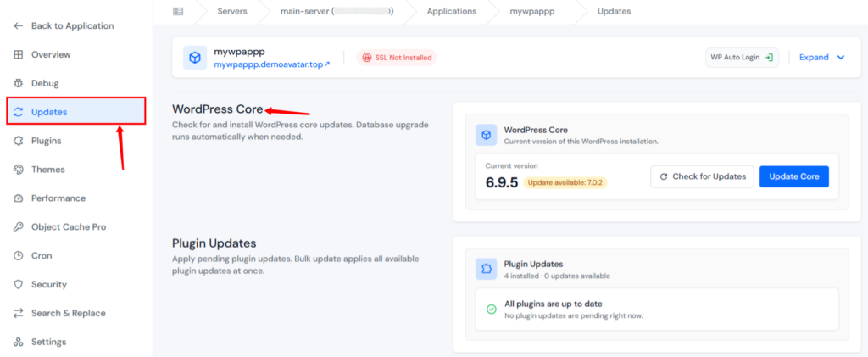This screenshot has height=357, width=868.
Task: Click the WordPress Core card cube icon
Action: tap(486, 135)
